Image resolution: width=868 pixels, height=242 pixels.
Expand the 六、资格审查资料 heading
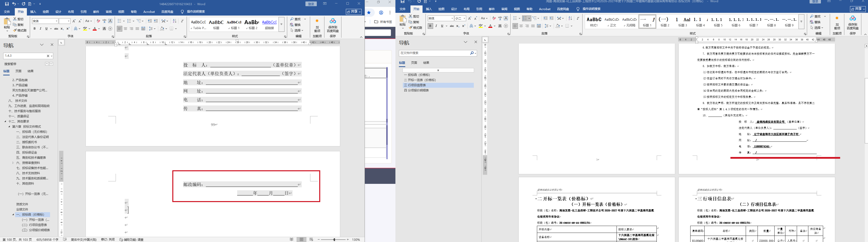(x=13, y=163)
